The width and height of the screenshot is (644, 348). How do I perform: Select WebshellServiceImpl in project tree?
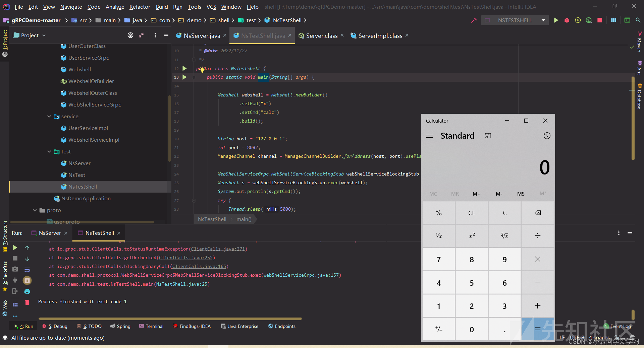(94, 140)
